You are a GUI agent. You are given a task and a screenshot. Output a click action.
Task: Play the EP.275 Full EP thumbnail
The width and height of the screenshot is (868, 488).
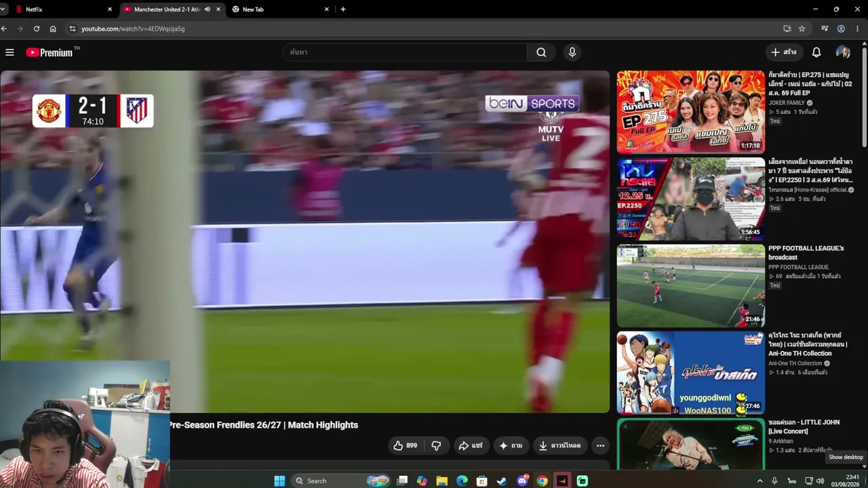click(x=691, y=112)
